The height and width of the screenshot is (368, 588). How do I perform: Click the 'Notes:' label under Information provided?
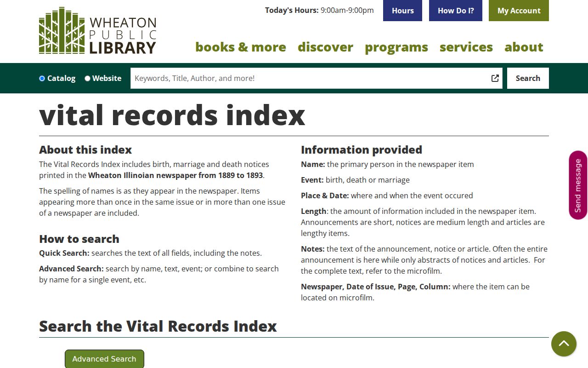click(x=313, y=249)
